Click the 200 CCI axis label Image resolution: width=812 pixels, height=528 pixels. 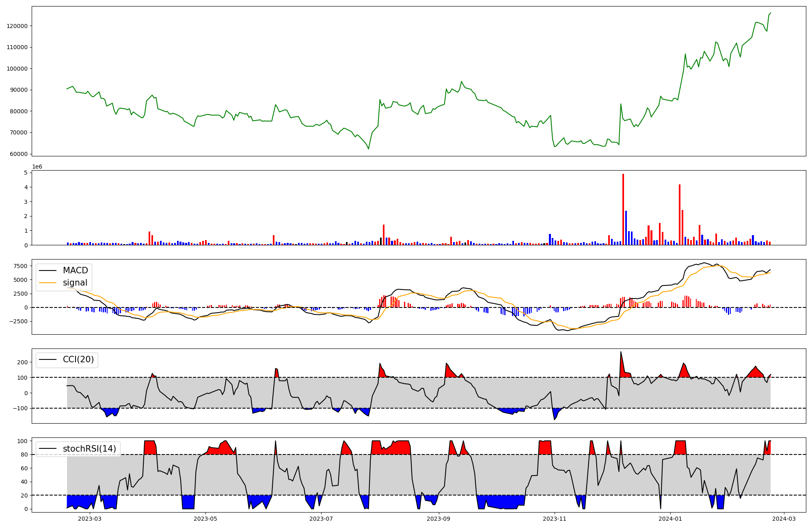[x=23, y=362]
